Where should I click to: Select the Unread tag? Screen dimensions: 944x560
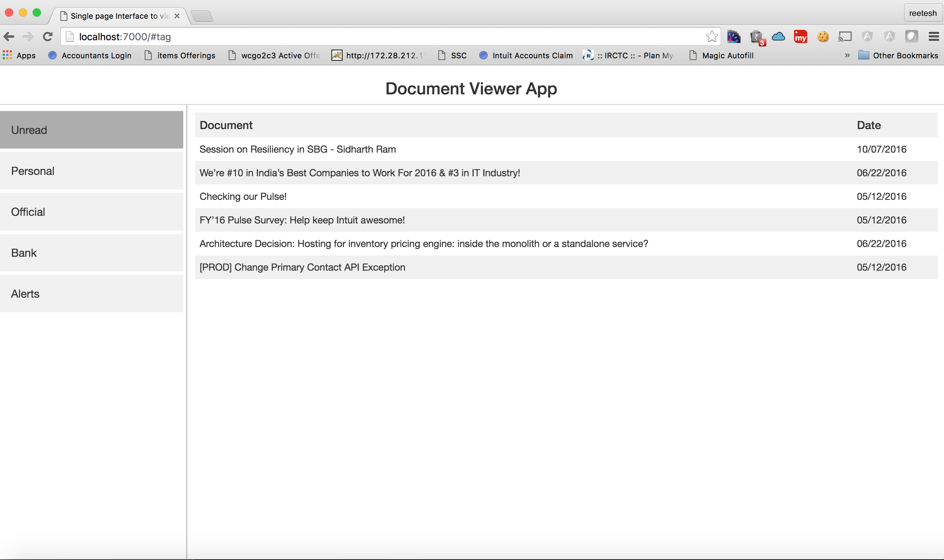[91, 130]
